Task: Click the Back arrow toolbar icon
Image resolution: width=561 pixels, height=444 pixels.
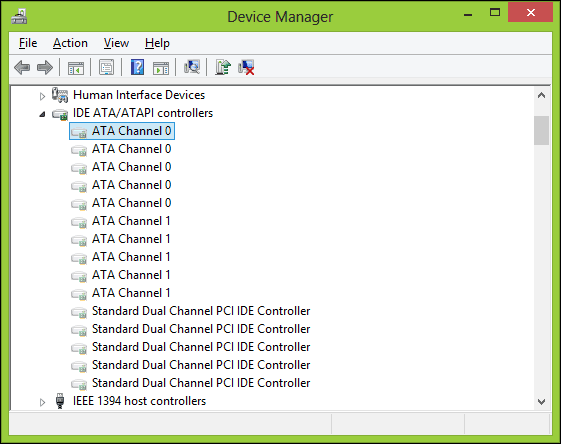Action: pos(22,67)
